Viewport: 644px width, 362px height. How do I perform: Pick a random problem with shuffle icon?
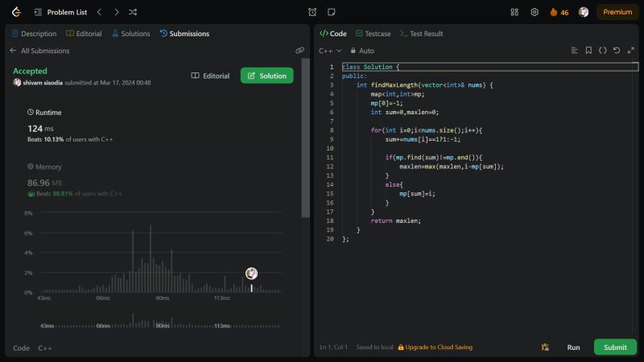(133, 12)
